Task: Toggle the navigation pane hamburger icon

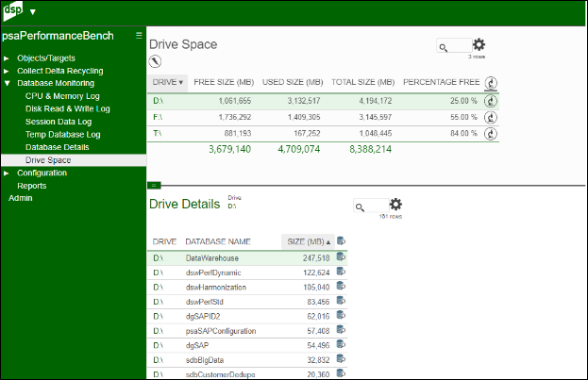Action: point(139,35)
